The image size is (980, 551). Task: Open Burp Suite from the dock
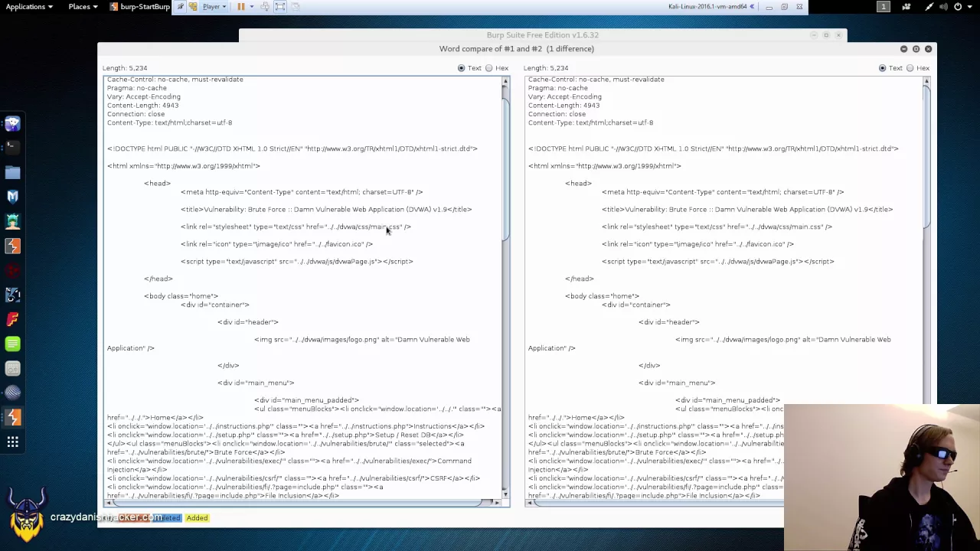tap(11, 417)
